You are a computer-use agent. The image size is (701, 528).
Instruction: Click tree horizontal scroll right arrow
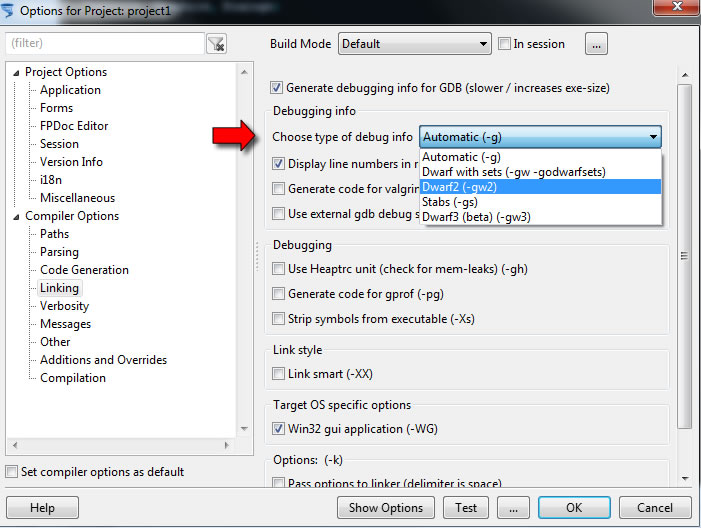226,445
